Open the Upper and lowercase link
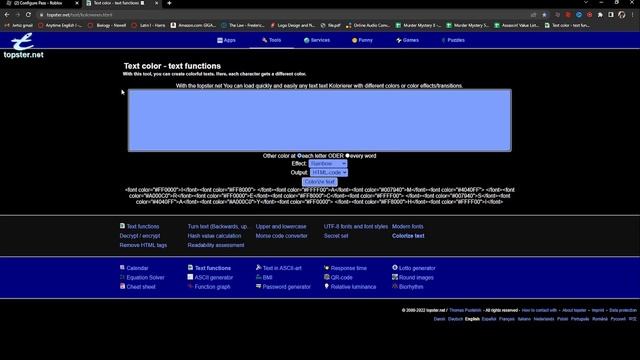The height and width of the screenshot is (360, 640). [x=281, y=226]
